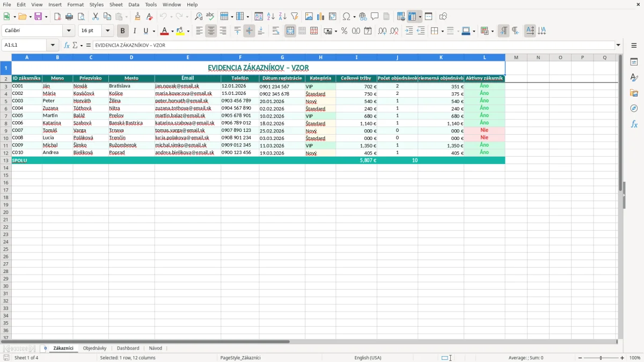644x362 pixels.
Task: Click the English (USA) language status
Action: (x=368, y=358)
